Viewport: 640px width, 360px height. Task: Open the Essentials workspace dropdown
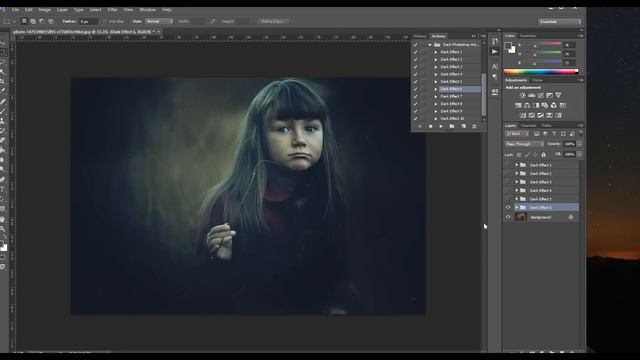tap(560, 21)
